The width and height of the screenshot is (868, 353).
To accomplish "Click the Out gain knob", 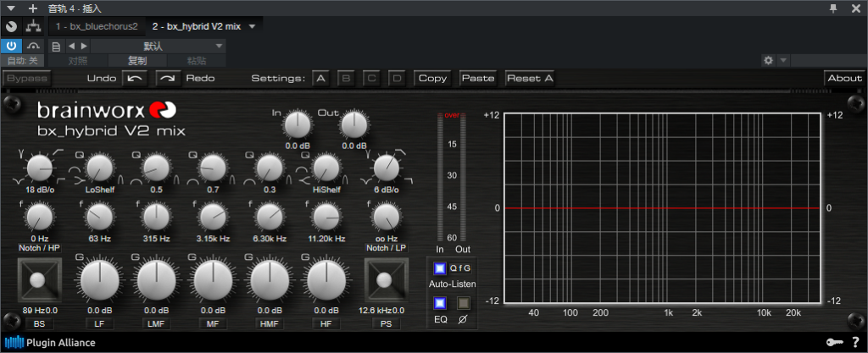I will coord(353,124).
